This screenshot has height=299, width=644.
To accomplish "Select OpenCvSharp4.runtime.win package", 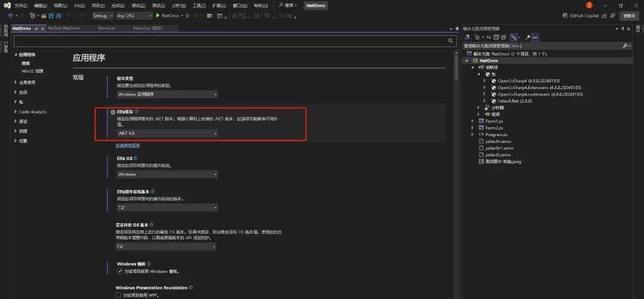I will [x=540, y=94].
